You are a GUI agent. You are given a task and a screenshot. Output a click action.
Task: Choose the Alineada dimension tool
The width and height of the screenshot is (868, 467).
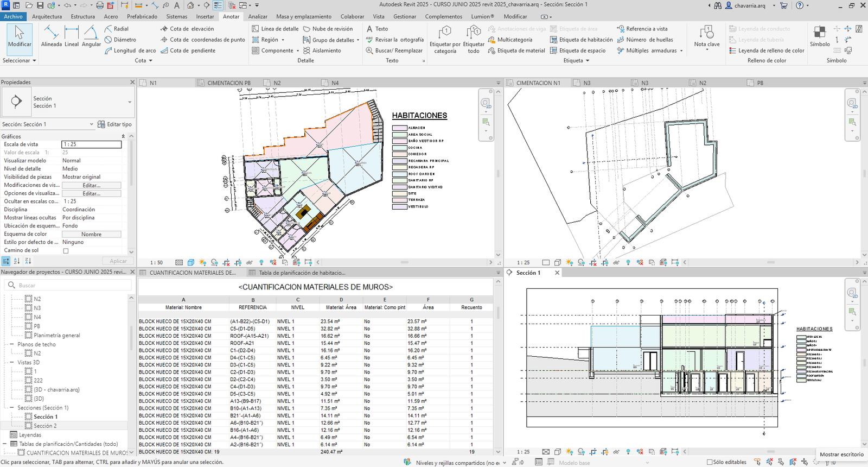52,37
